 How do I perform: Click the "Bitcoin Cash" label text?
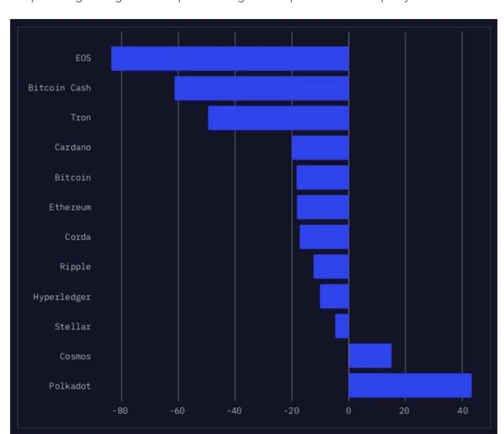(59, 88)
